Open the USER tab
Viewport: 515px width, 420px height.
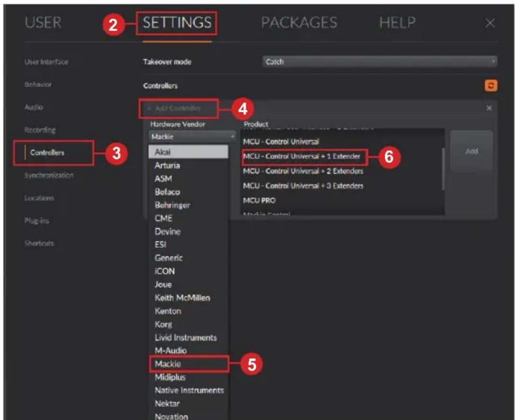pyautogui.click(x=43, y=23)
